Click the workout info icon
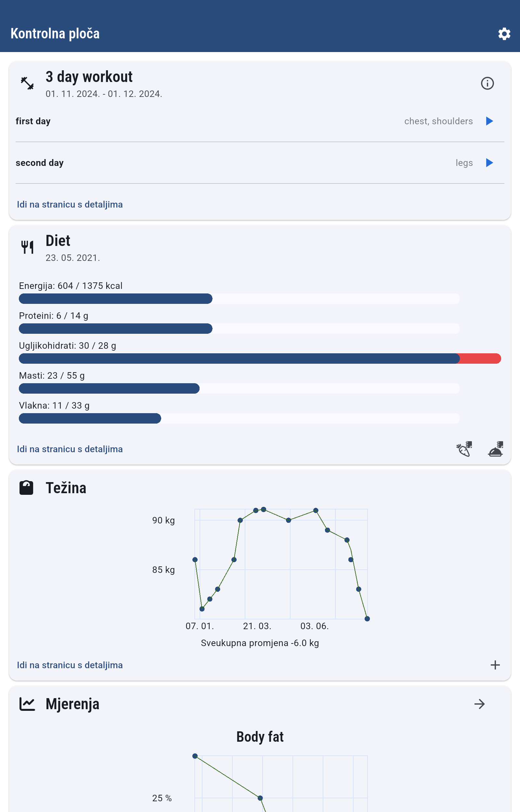520x812 pixels. [x=487, y=83]
